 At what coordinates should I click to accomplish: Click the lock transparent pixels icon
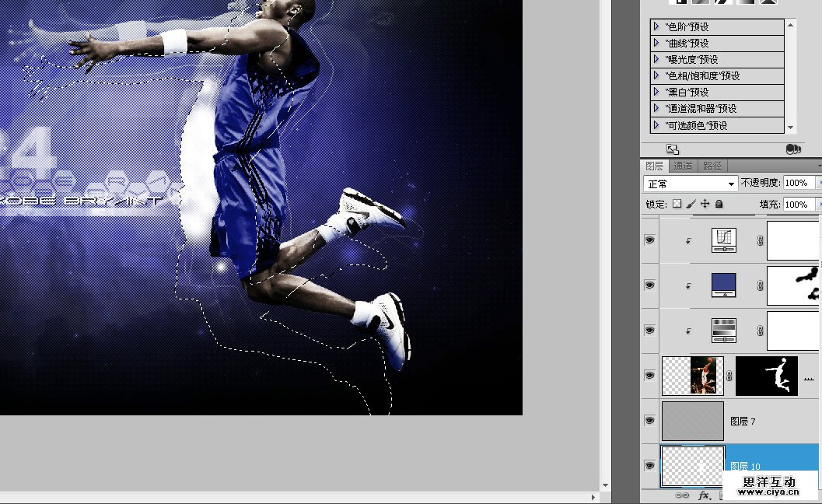pos(677,204)
